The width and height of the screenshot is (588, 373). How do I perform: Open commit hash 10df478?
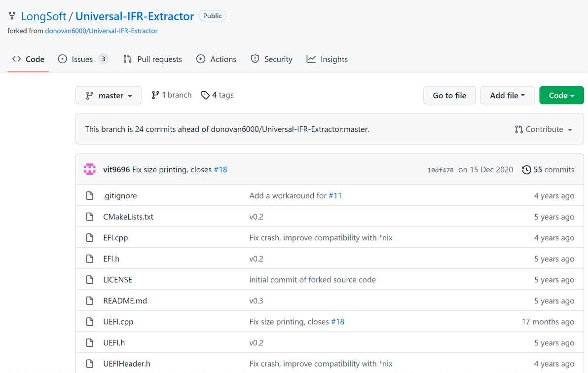point(440,170)
